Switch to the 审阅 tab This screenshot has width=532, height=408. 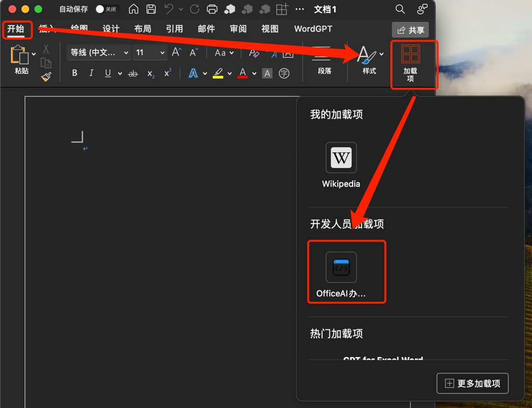tap(238, 29)
